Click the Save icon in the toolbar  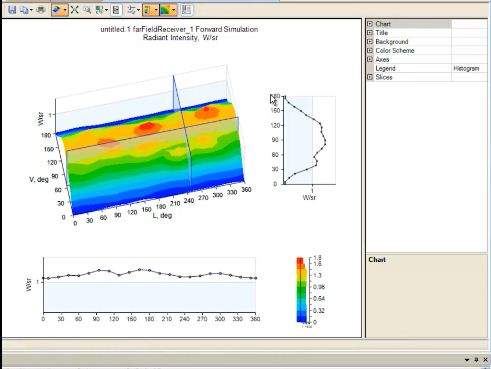[12, 10]
